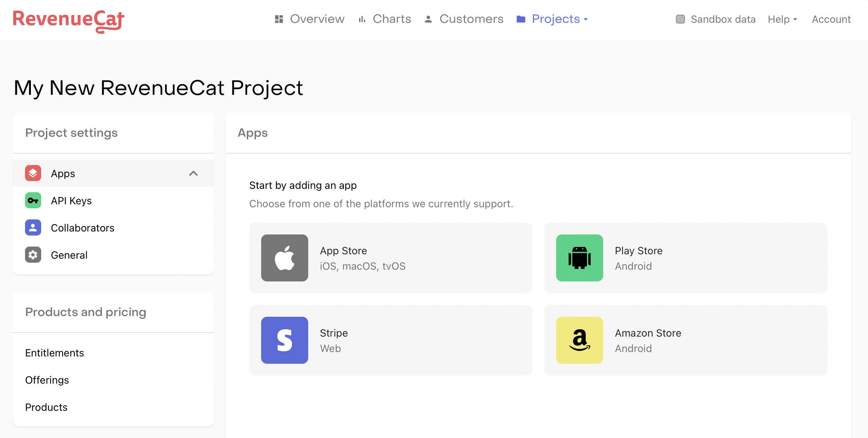
Task: Open the Account link
Action: (831, 19)
